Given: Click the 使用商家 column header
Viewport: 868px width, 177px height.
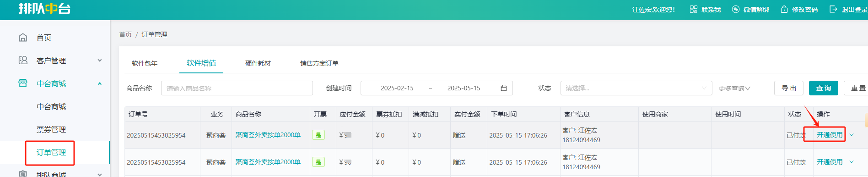Looking at the screenshot, I should click(x=655, y=114).
